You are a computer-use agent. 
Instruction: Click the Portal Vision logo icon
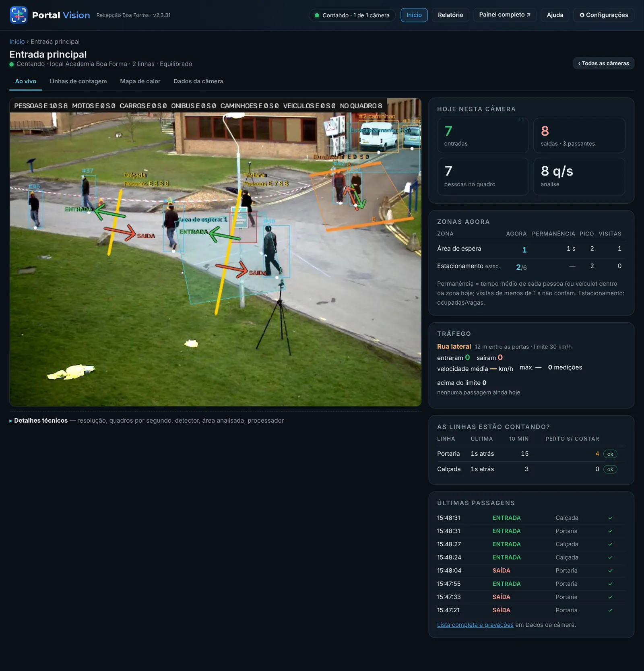[x=19, y=15]
